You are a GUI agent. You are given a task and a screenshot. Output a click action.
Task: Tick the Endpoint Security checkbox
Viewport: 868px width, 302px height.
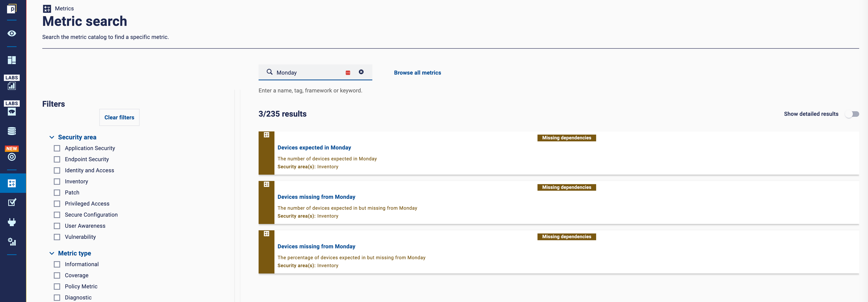tap(57, 159)
